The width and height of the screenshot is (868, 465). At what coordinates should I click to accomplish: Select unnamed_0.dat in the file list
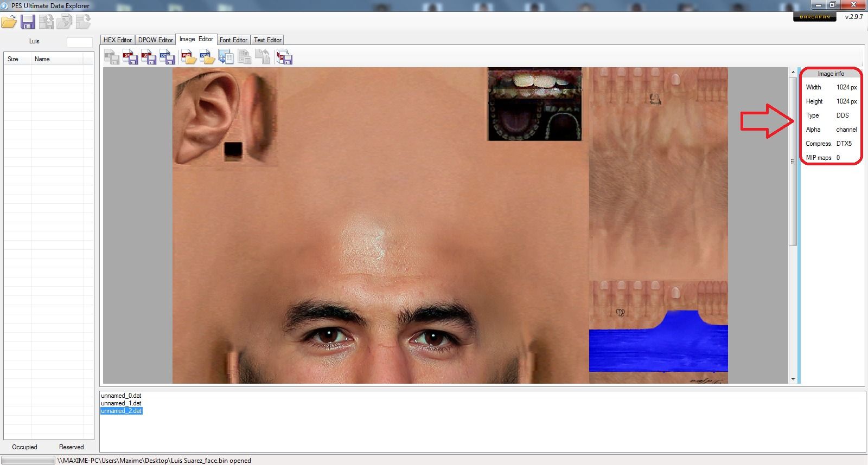pos(121,396)
